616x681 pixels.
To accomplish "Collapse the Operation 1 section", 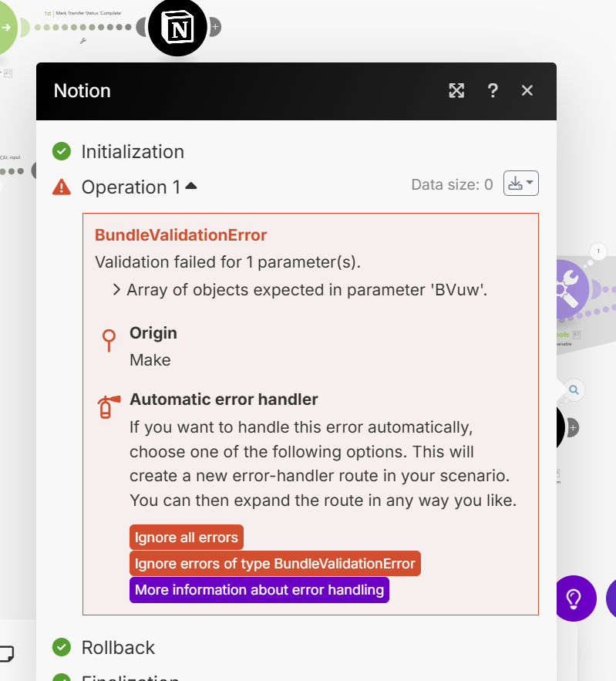I will click(x=191, y=187).
